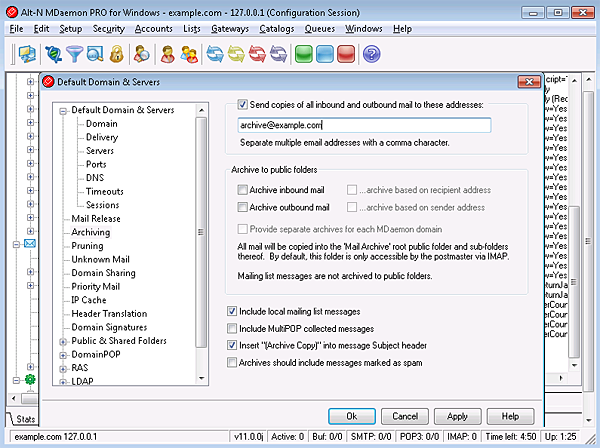Enable 'Include MultiPOP collected messages' checkbox

[232, 328]
